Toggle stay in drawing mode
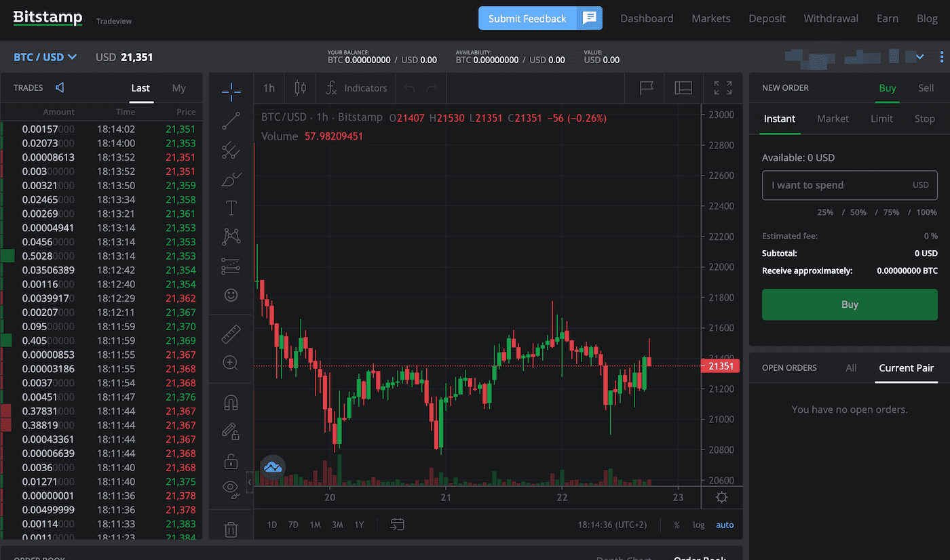This screenshot has width=950, height=560. 231,431
